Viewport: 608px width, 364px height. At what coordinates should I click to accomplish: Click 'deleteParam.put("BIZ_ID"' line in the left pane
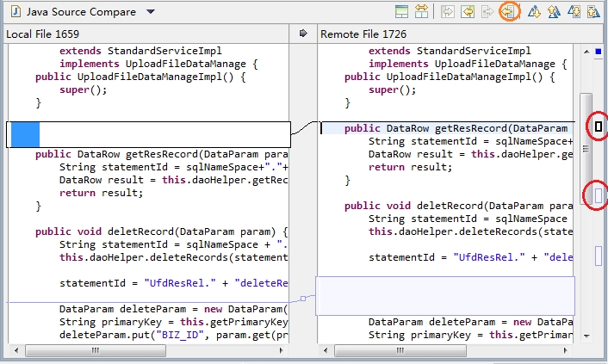174,335
